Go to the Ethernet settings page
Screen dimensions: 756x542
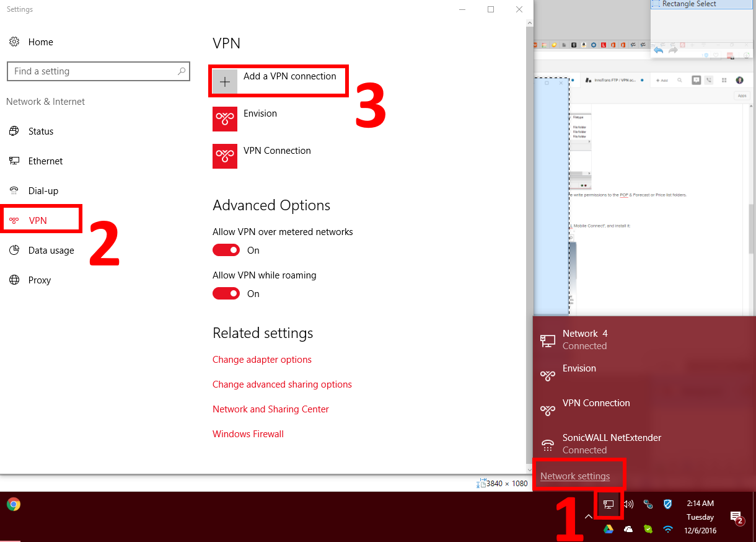tap(45, 161)
